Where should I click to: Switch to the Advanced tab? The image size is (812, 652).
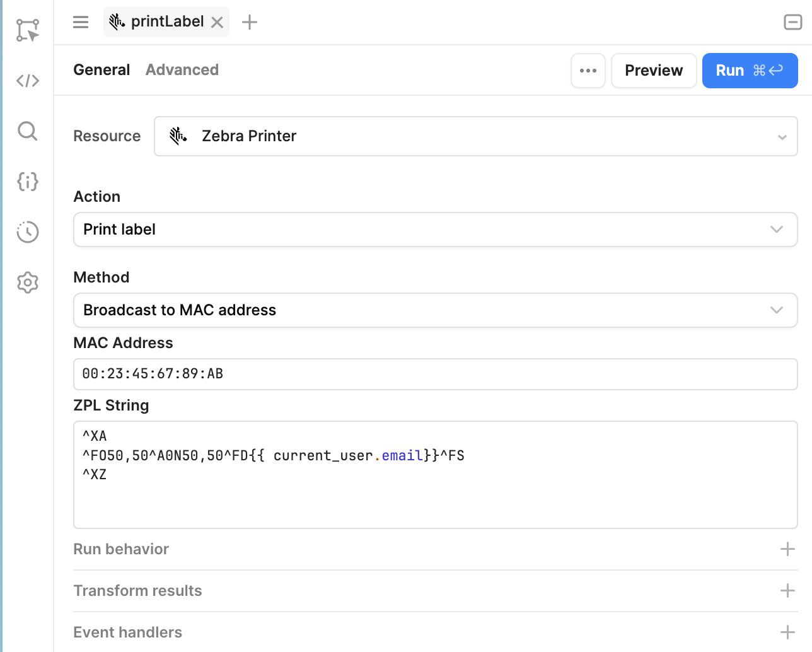(x=182, y=70)
